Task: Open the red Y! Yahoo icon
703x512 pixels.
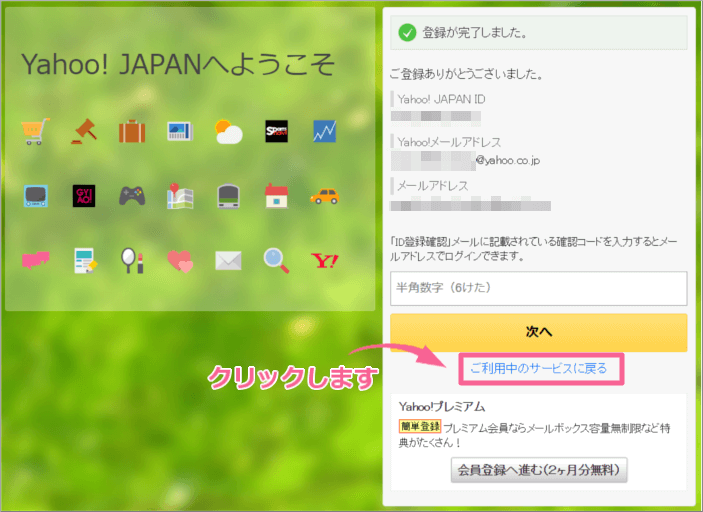Action: [325, 260]
